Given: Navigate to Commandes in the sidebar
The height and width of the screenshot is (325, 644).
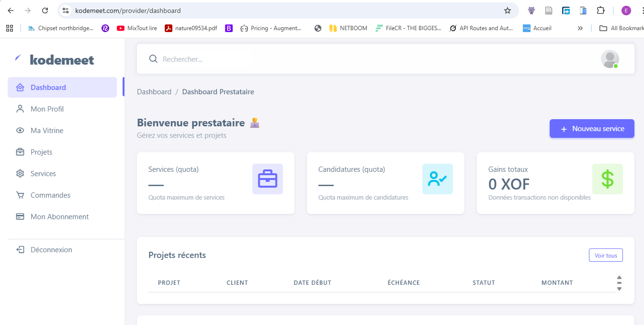Looking at the screenshot, I should [x=50, y=195].
